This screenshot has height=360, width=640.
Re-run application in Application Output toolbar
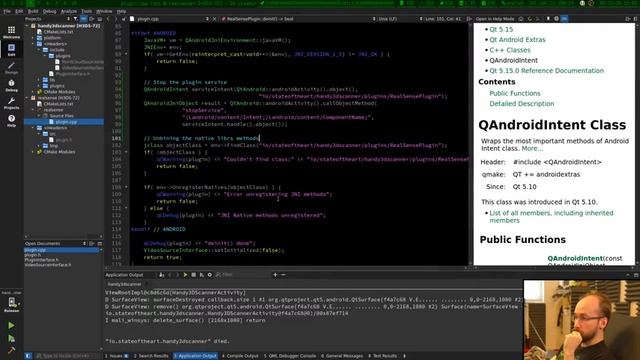point(185,275)
